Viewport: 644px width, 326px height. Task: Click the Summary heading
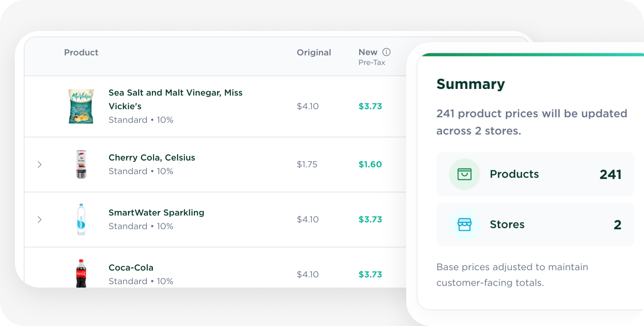pos(471,84)
